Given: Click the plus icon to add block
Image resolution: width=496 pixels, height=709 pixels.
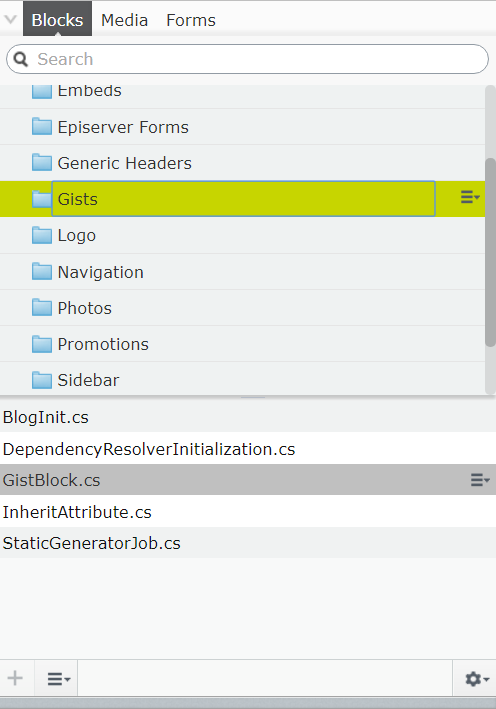Looking at the screenshot, I should (x=15, y=678).
